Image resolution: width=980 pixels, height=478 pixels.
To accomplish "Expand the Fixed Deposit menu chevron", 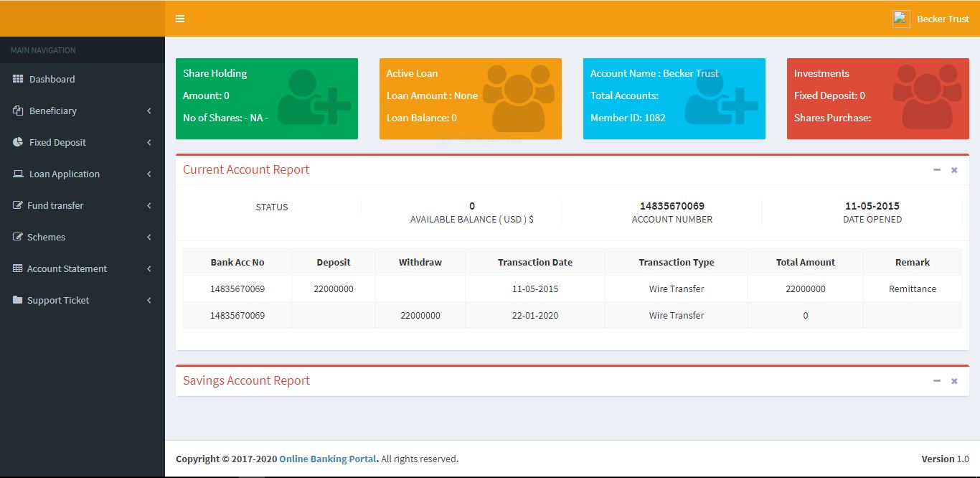I will (149, 143).
